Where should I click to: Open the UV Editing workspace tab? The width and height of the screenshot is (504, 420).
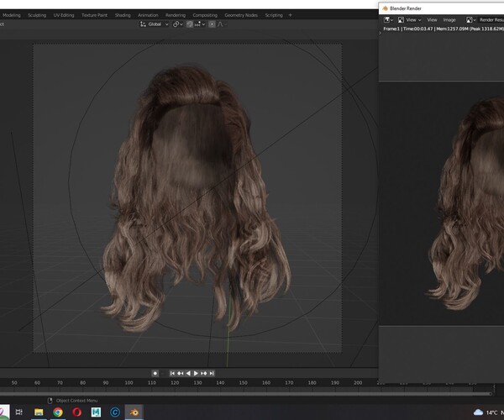(64, 15)
